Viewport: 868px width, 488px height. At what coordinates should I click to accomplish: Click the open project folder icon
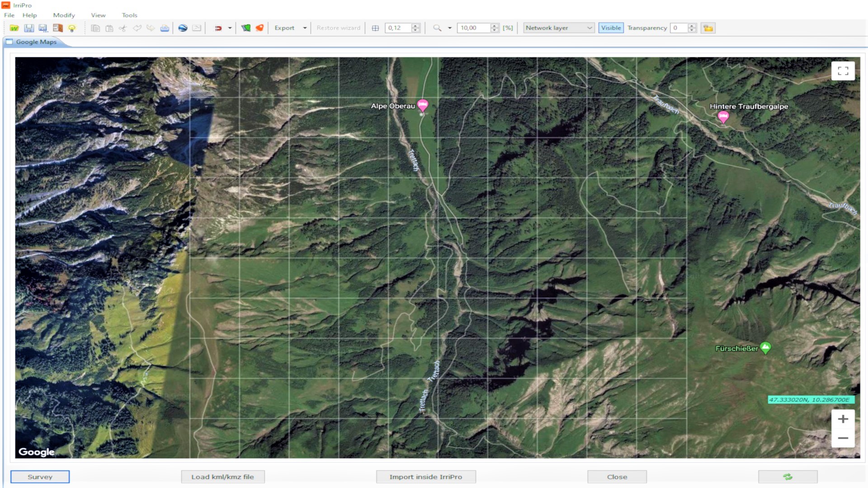(14, 28)
